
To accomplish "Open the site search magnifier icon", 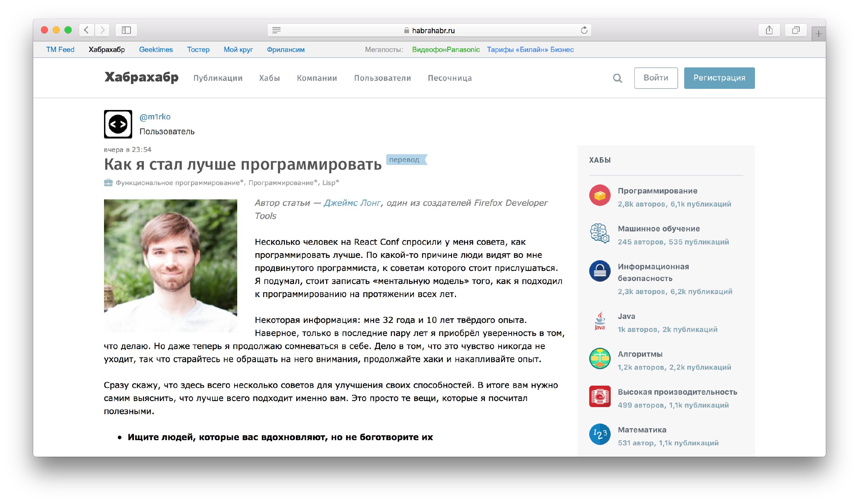I will [617, 78].
